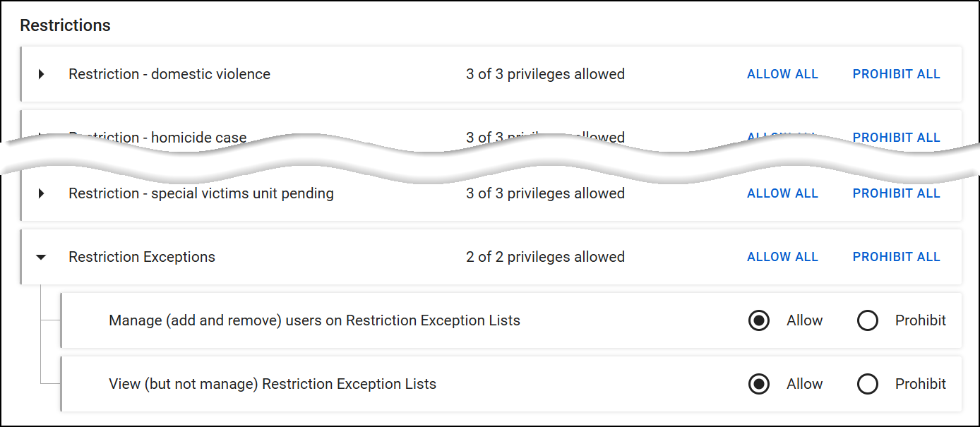Expand the Restriction - domestic violence section
Viewport: 980px width, 427px height.
pos(41,74)
